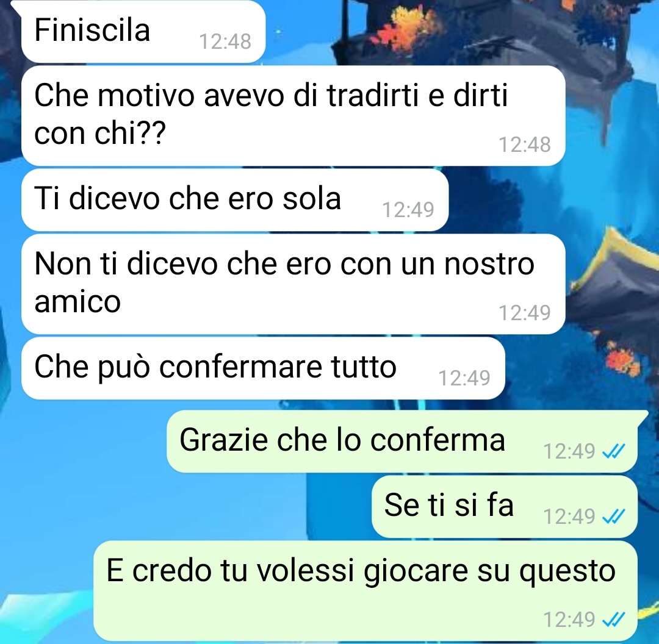Click read receipt ticks on "Se ti si fa"
Screen dimensions: 659x644
pyautogui.click(x=614, y=517)
